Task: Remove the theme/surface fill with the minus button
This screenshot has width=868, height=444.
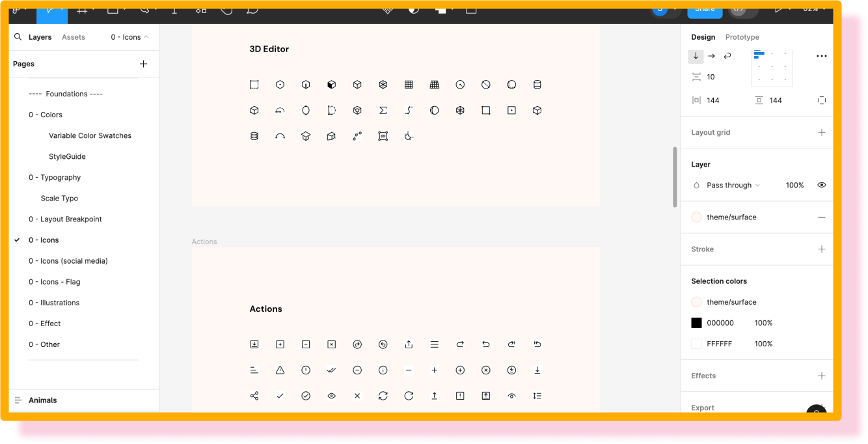Action: click(821, 217)
